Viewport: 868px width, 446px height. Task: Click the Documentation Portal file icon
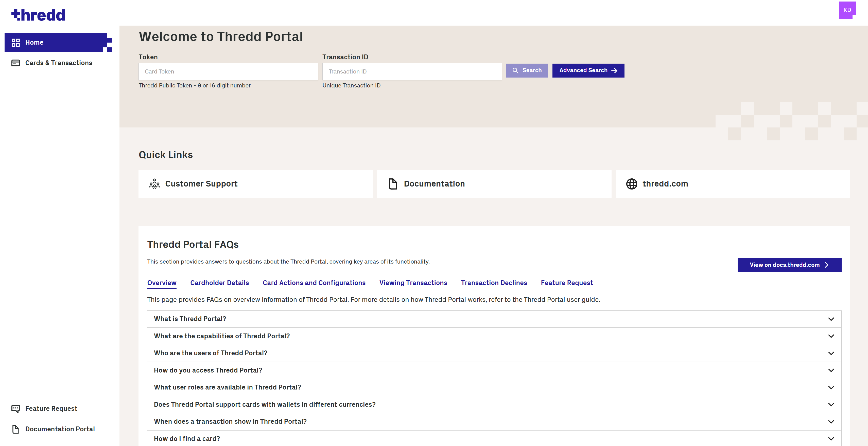tap(15, 429)
